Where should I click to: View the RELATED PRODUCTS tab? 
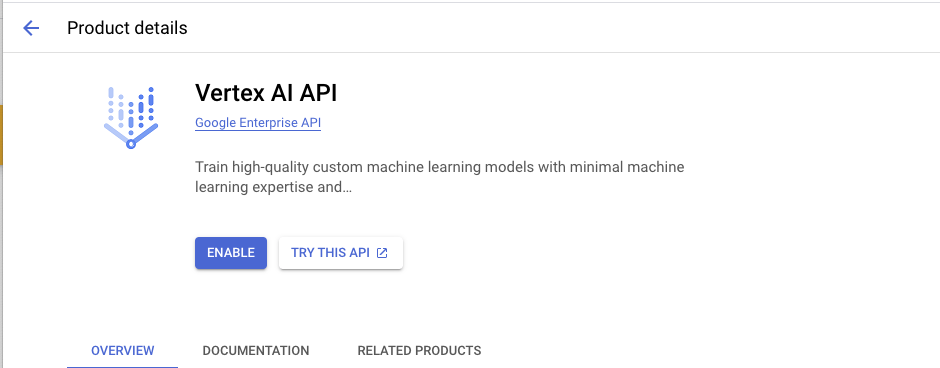(419, 351)
